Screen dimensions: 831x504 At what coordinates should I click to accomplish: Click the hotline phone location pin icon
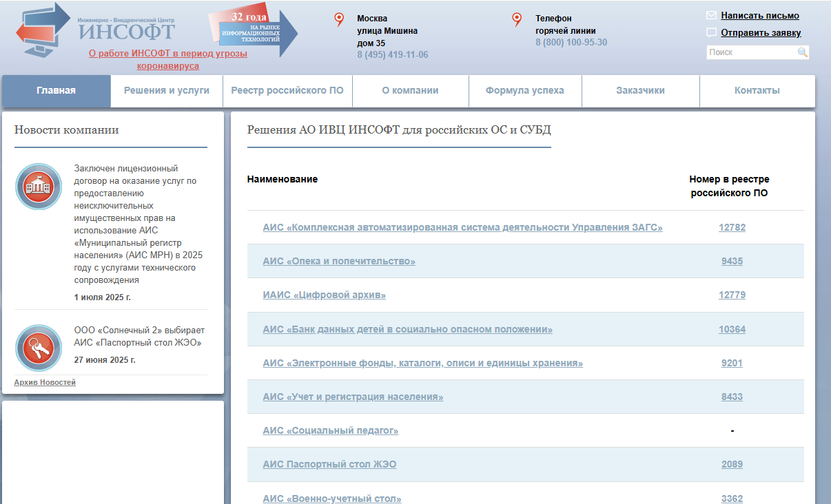click(x=517, y=19)
